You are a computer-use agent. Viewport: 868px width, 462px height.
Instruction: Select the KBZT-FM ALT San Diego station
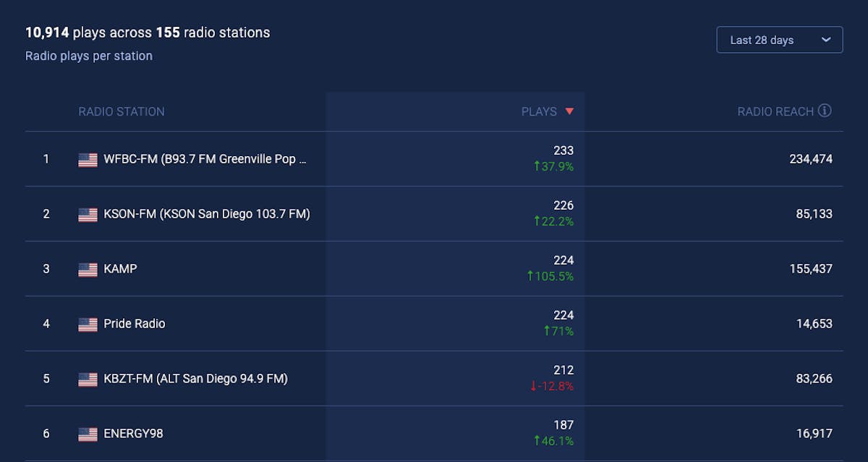tap(195, 379)
